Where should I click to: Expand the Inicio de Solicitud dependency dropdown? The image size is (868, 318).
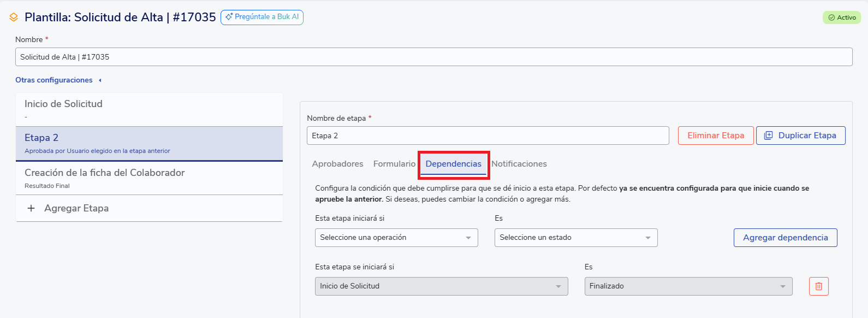tap(441, 286)
